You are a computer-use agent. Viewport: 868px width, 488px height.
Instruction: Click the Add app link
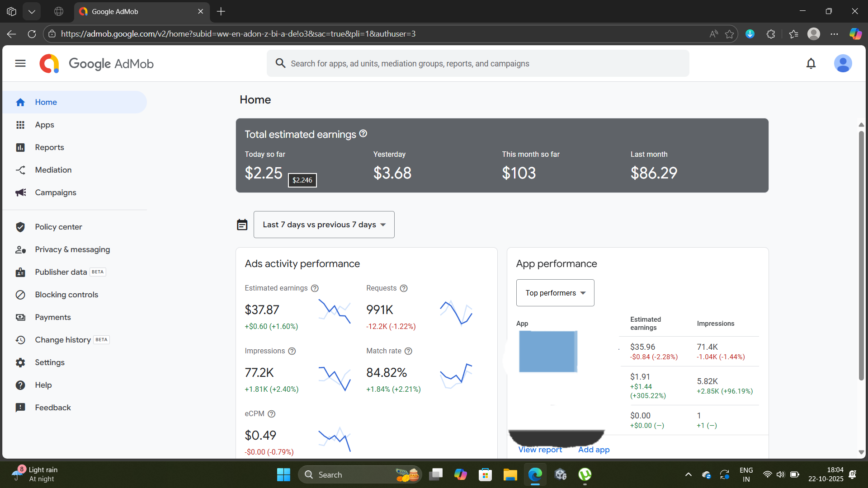tap(594, 450)
